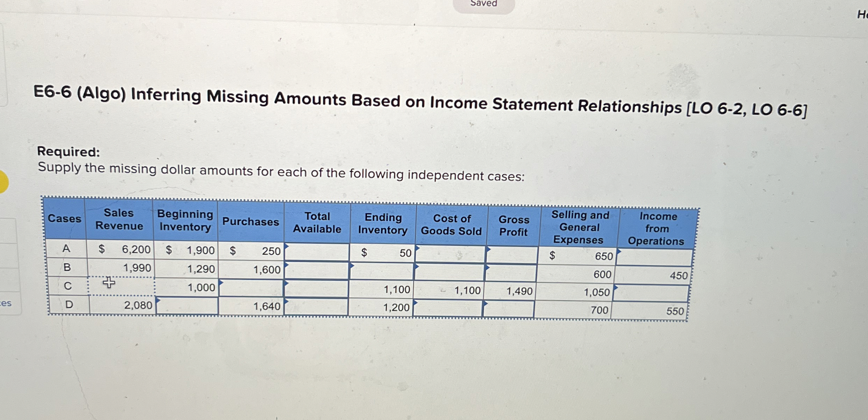This screenshot has height=420, width=868.
Task: Click the Ending Inventory cell for case B
Action: click(382, 272)
